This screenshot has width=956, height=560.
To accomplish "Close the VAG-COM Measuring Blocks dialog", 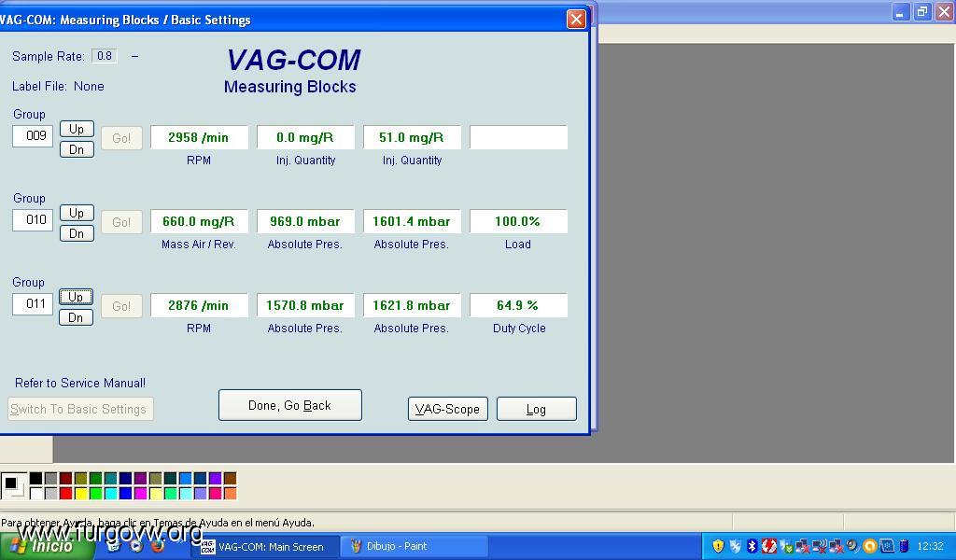I will tap(576, 20).
